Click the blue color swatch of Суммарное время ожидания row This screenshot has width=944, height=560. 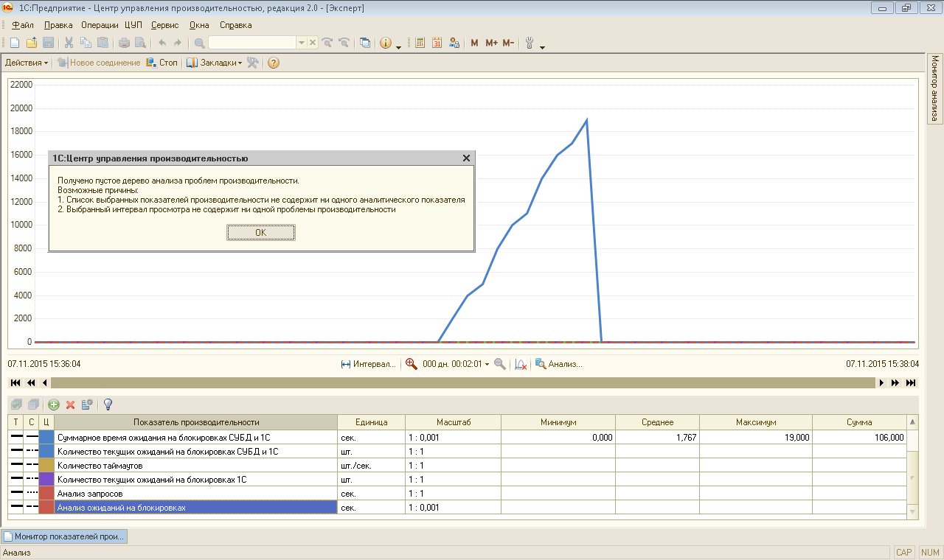click(46, 437)
